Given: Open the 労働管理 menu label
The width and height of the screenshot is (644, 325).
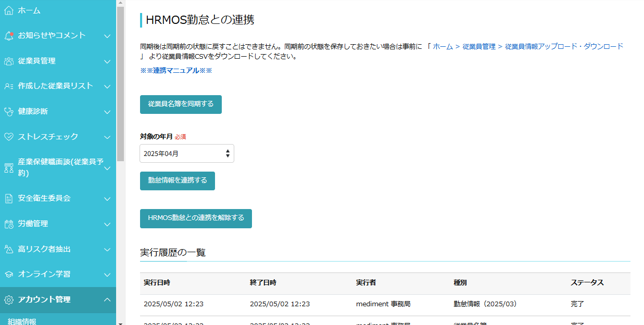Looking at the screenshot, I should coord(33,224).
